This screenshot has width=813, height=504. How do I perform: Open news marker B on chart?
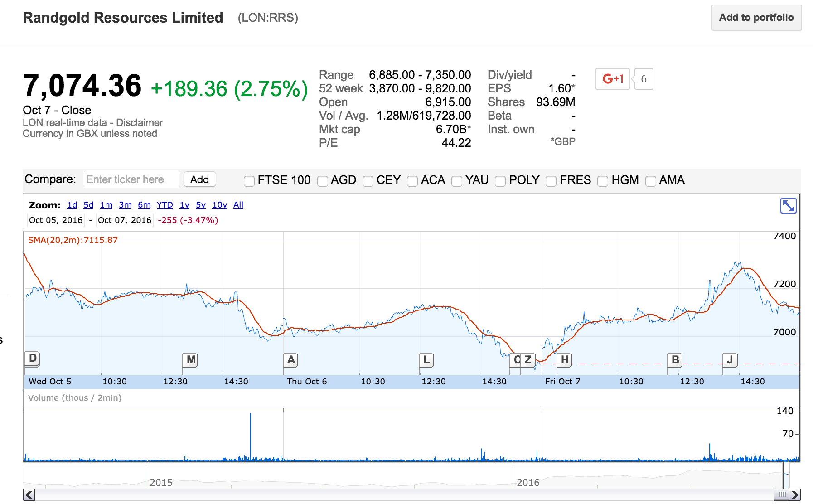click(x=675, y=360)
